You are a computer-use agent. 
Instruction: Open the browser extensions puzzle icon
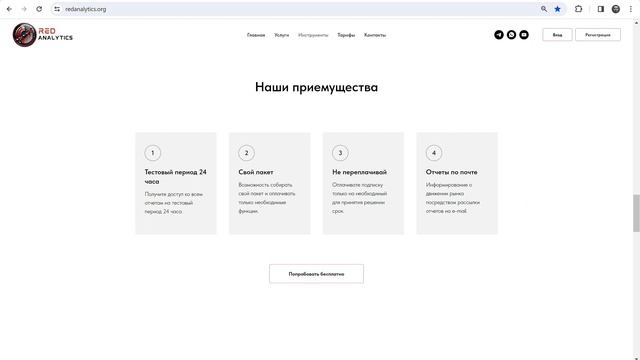[578, 9]
